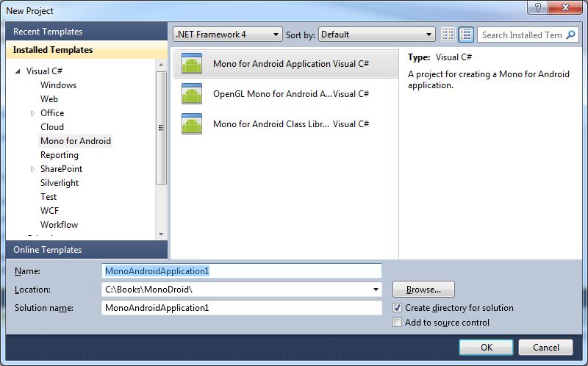Screen dimensions: 588x366
Task: Open the .NET Framework 4 dropdown
Action: tap(228, 35)
